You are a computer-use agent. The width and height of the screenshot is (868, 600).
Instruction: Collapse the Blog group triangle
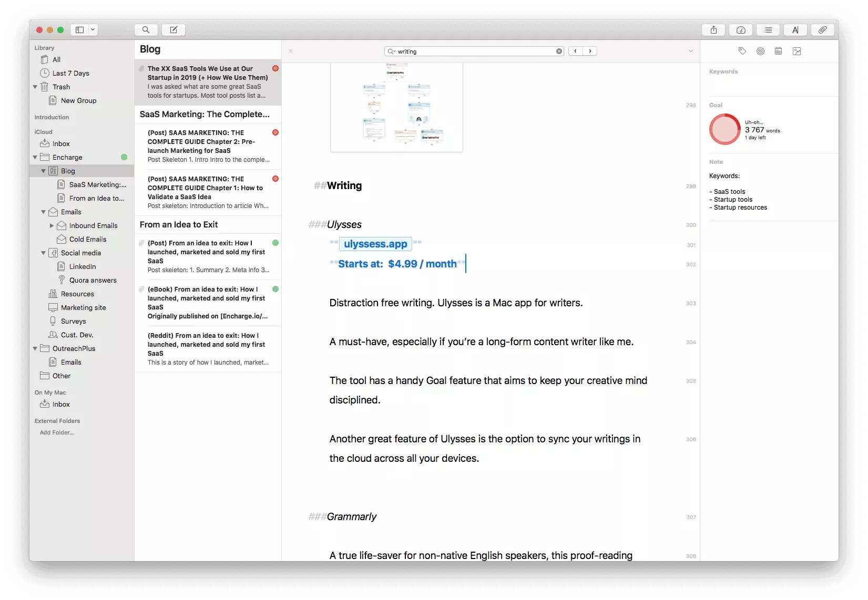(x=44, y=171)
